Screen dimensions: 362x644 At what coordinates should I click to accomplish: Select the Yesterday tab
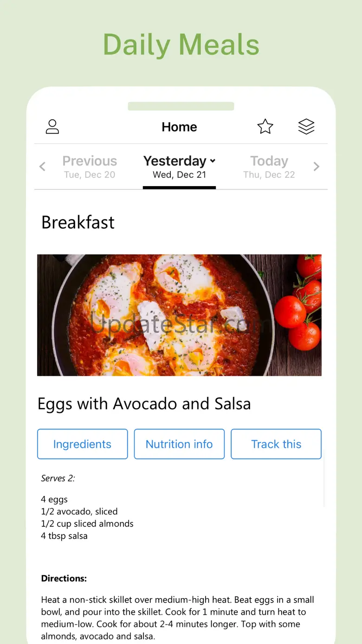coord(179,167)
